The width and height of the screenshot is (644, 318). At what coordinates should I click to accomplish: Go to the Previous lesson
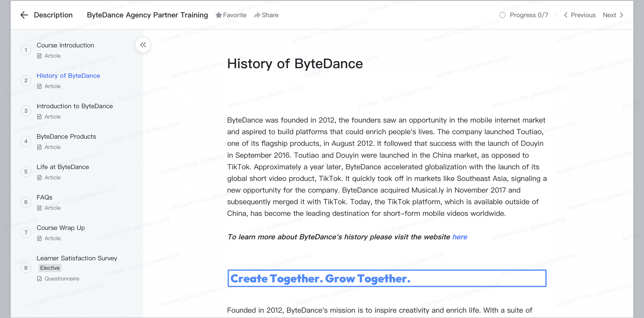tap(580, 15)
